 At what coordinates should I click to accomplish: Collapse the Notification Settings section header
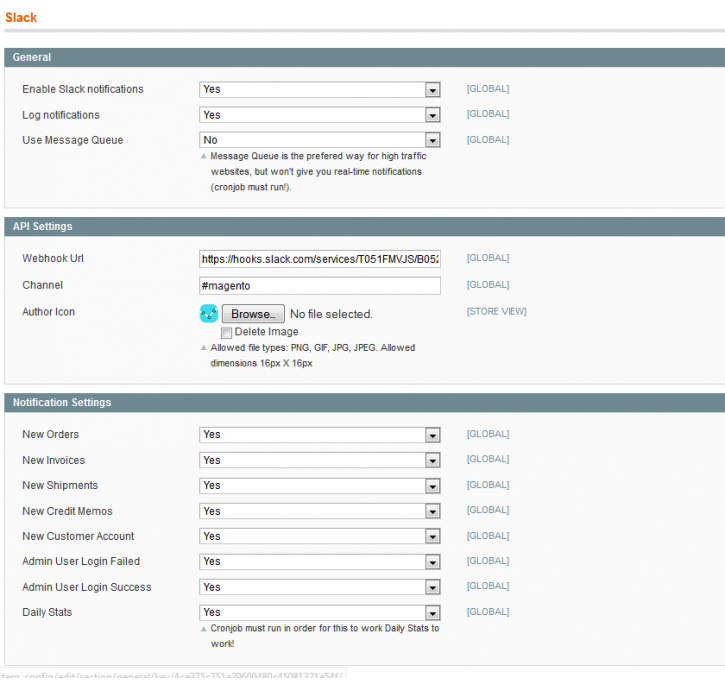click(364, 403)
